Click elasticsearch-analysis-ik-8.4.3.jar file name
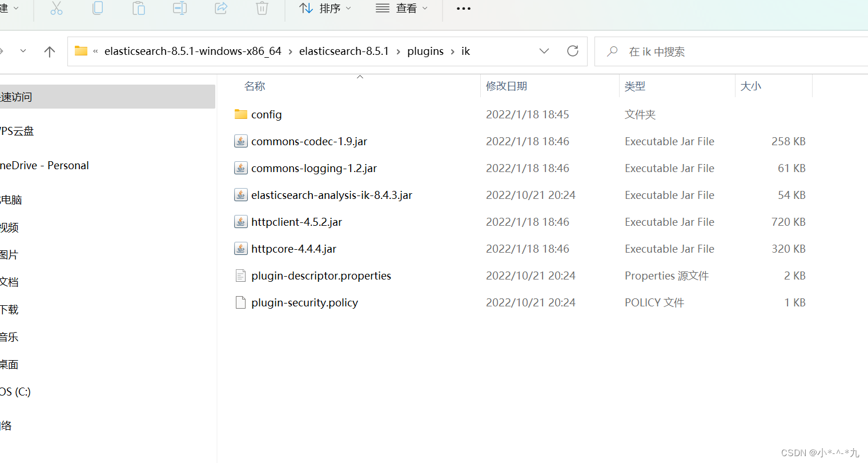The image size is (868, 463). pyautogui.click(x=332, y=195)
